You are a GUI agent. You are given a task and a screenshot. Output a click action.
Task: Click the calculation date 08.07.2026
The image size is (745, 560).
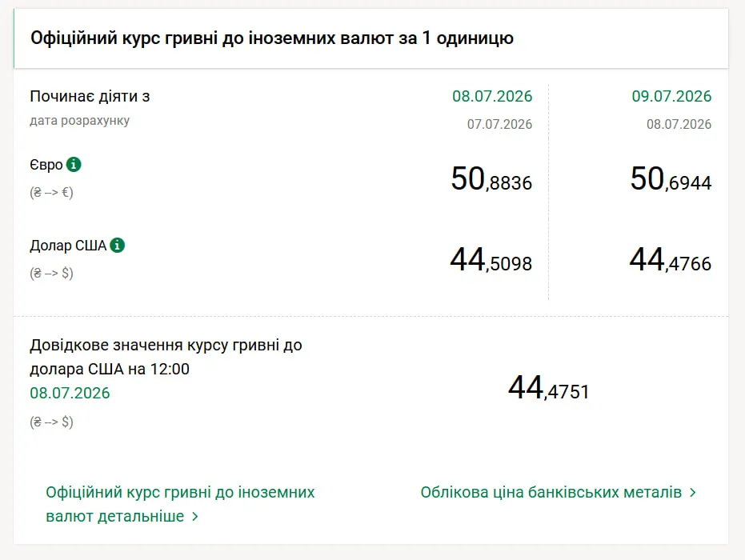coord(679,125)
